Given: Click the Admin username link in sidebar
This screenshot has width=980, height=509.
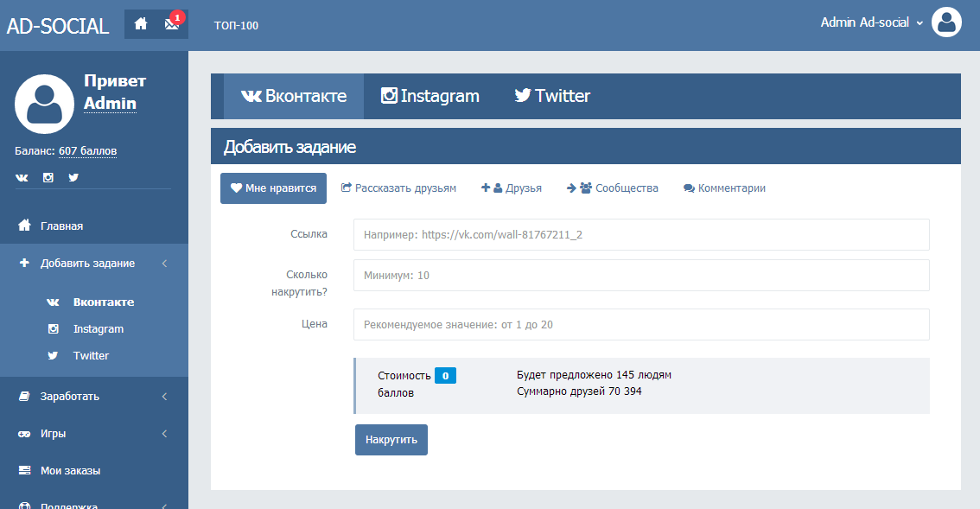Looking at the screenshot, I should [110, 103].
